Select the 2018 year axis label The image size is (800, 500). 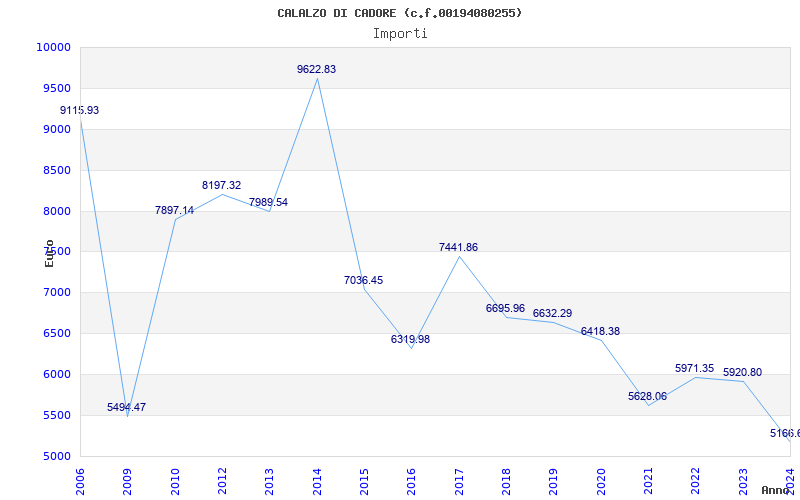click(x=506, y=482)
